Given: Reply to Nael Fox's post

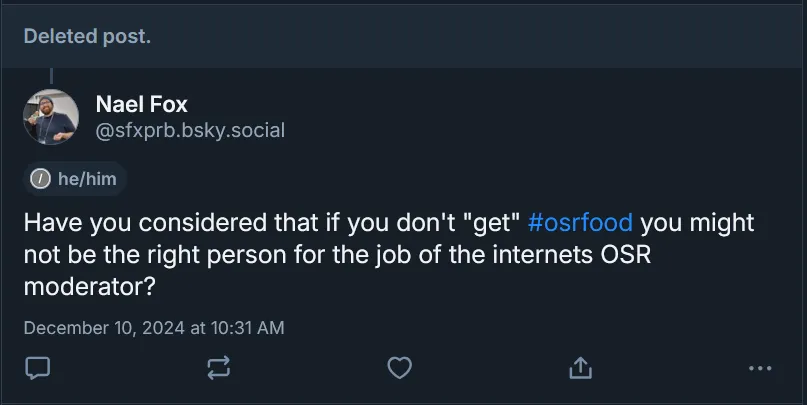Looking at the screenshot, I should [x=38, y=368].
